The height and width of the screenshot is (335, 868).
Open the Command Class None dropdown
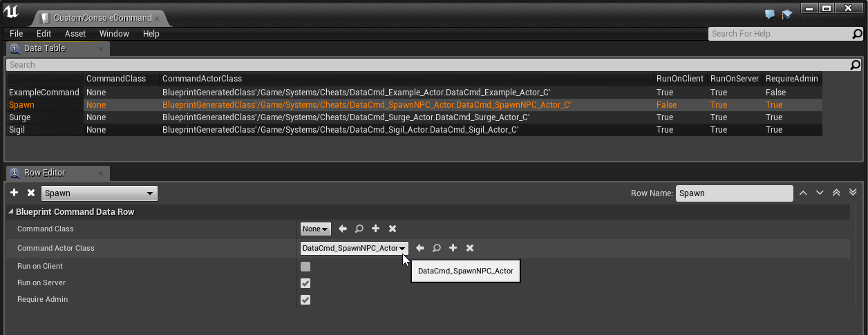point(316,229)
